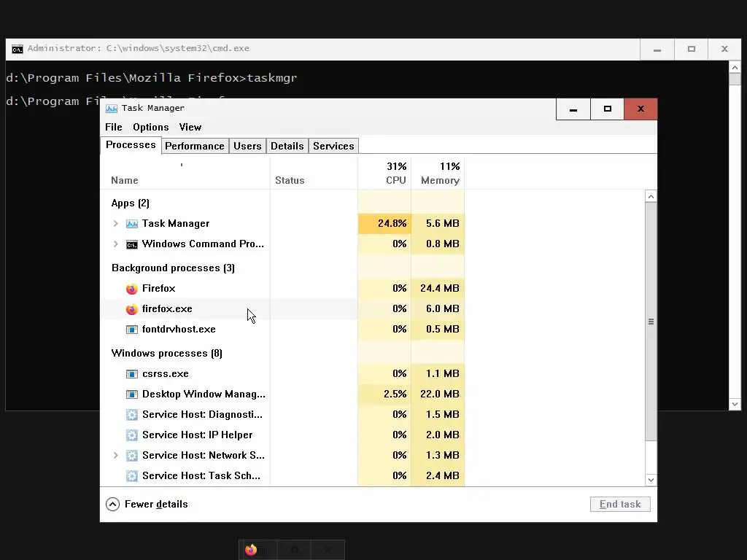The height and width of the screenshot is (560, 747).
Task: Click the Windows processes (8) header
Action: [167, 354]
